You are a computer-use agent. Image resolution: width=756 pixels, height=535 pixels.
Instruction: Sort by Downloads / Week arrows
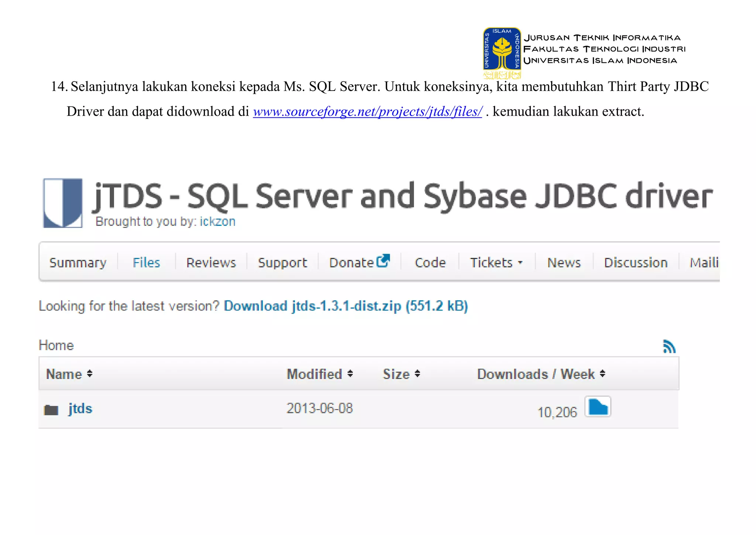point(602,374)
